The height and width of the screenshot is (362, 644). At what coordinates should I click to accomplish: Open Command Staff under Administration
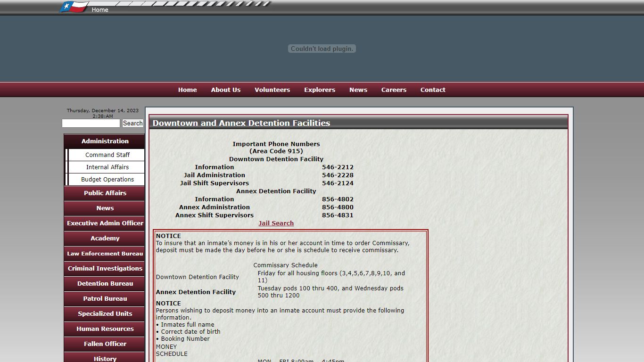(107, 155)
